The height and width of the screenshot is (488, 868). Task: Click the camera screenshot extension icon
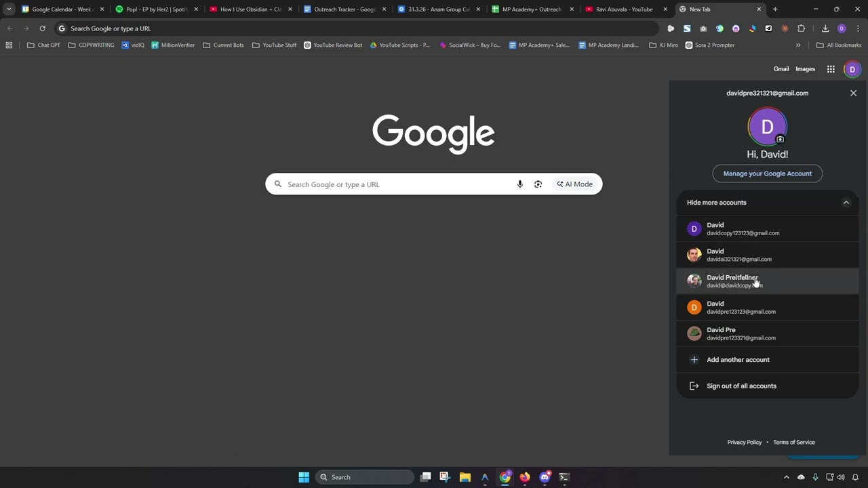coord(703,28)
